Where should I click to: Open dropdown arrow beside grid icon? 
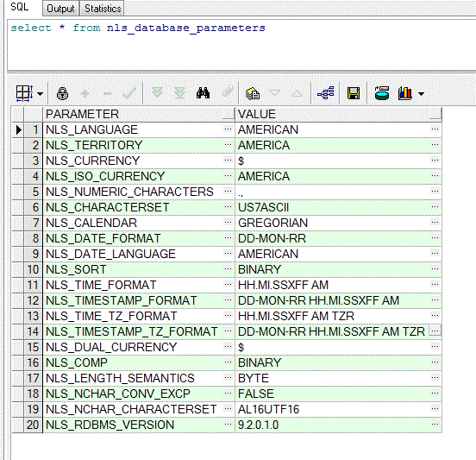click(x=40, y=94)
